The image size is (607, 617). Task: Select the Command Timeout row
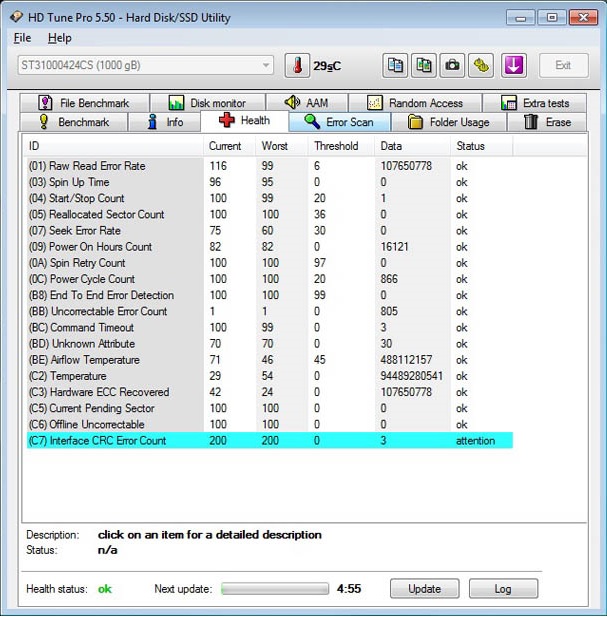point(270,327)
